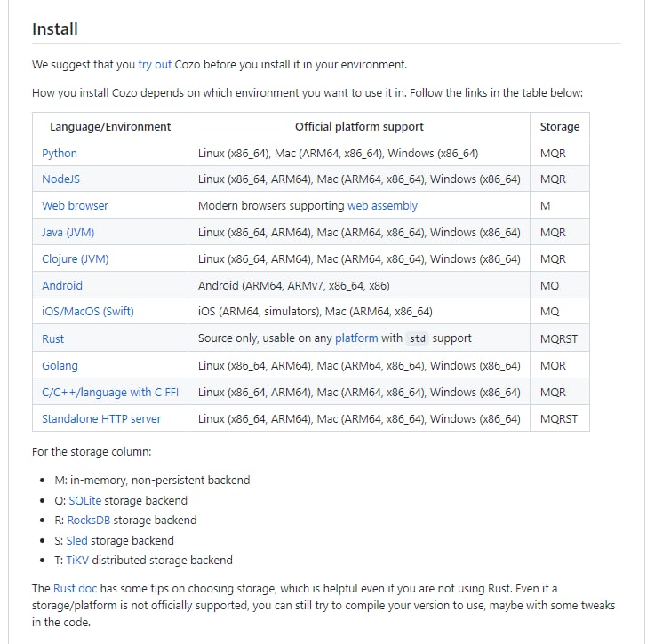Open the Sled storage link
647x644 pixels.
tap(78, 541)
